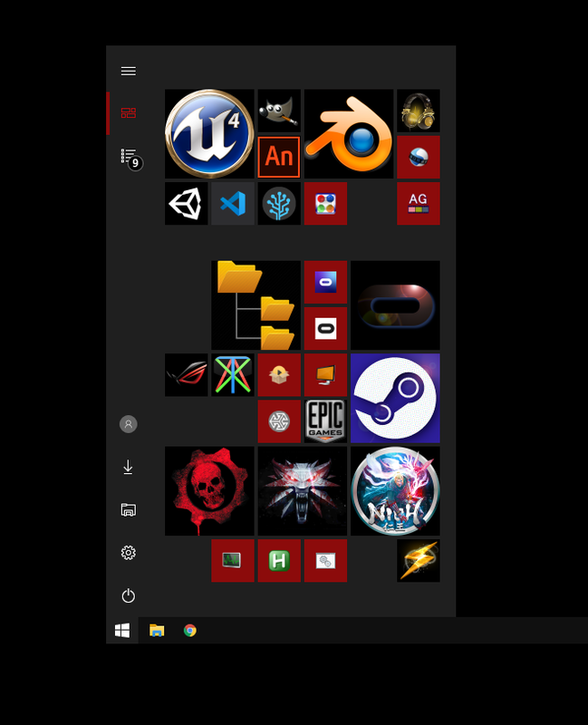588x725 pixels.
Task: Open the window-with-gears tile
Action: (325, 560)
